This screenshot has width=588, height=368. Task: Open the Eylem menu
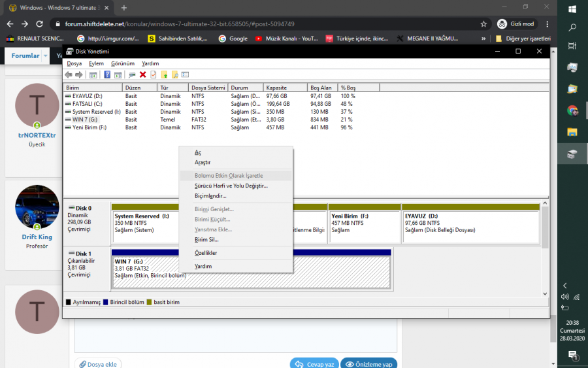(x=96, y=63)
